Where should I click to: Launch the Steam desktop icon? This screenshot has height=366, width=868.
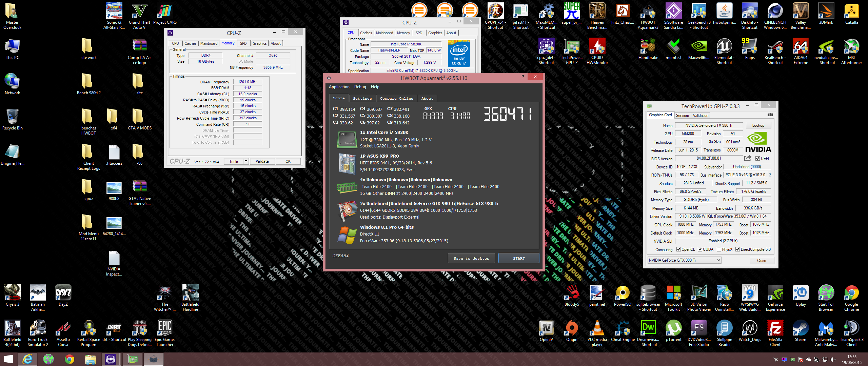(x=801, y=331)
